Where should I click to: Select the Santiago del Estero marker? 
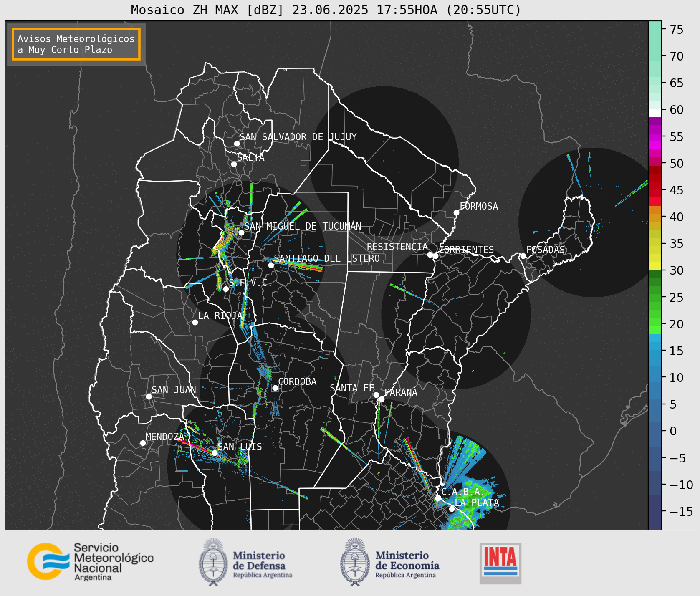coord(271,265)
